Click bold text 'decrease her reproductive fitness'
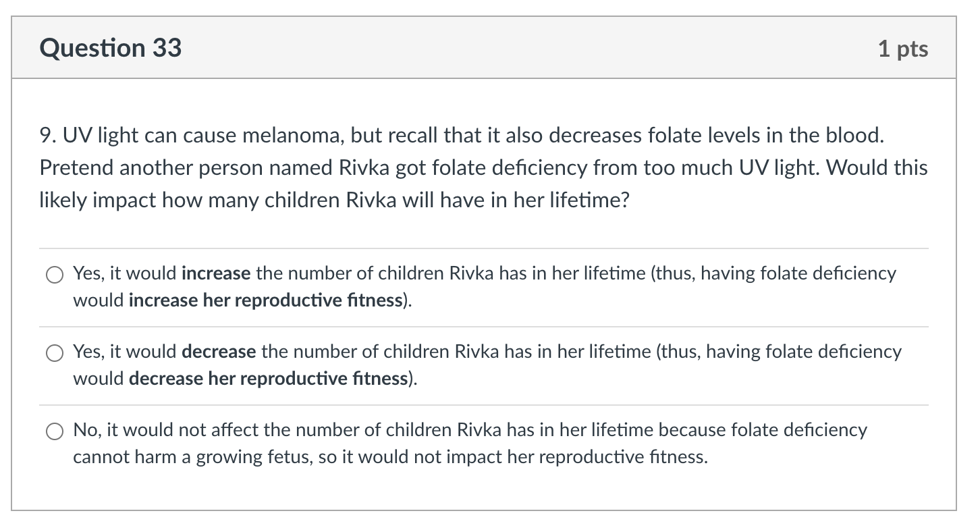 click(268, 379)
